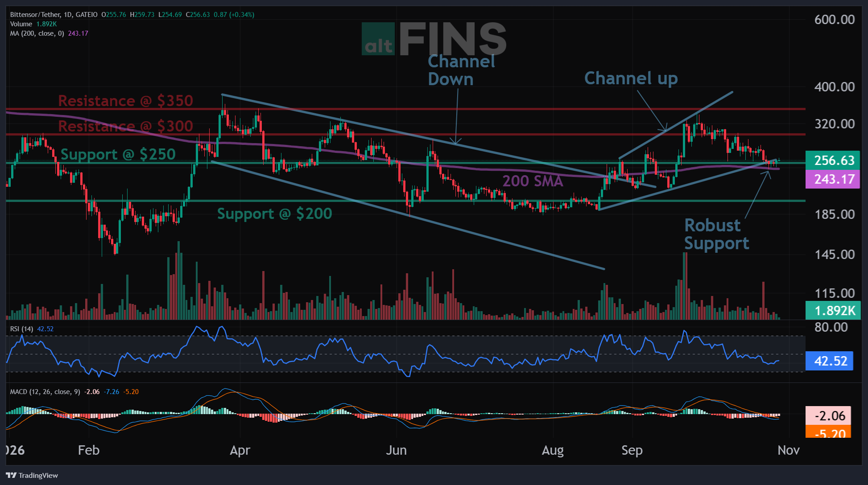Select the Channel up text annotation
Screen dimensions: 868x485
[631, 78]
